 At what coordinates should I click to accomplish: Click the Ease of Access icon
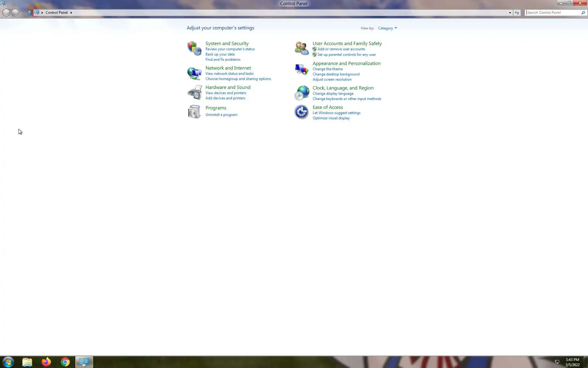301,112
